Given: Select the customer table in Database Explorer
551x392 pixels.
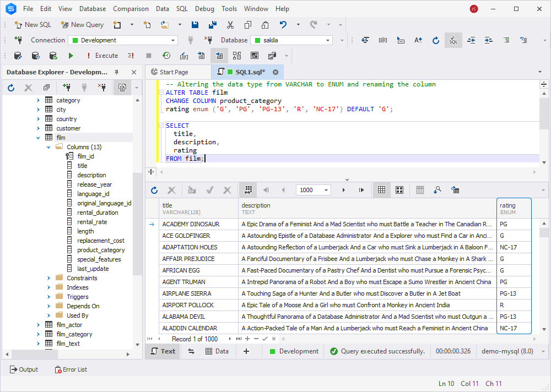Looking at the screenshot, I should click(x=68, y=128).
